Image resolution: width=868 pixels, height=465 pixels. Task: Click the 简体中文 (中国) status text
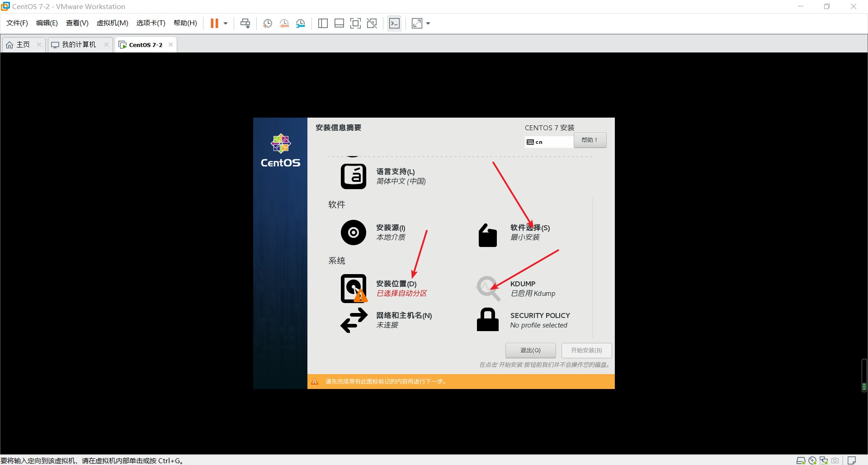(401, 181)
